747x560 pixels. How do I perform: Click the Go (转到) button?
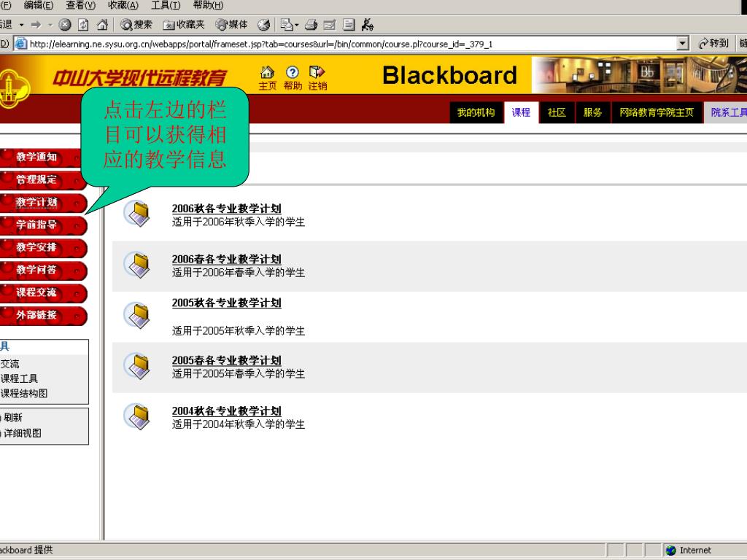(x=713, y=43)
